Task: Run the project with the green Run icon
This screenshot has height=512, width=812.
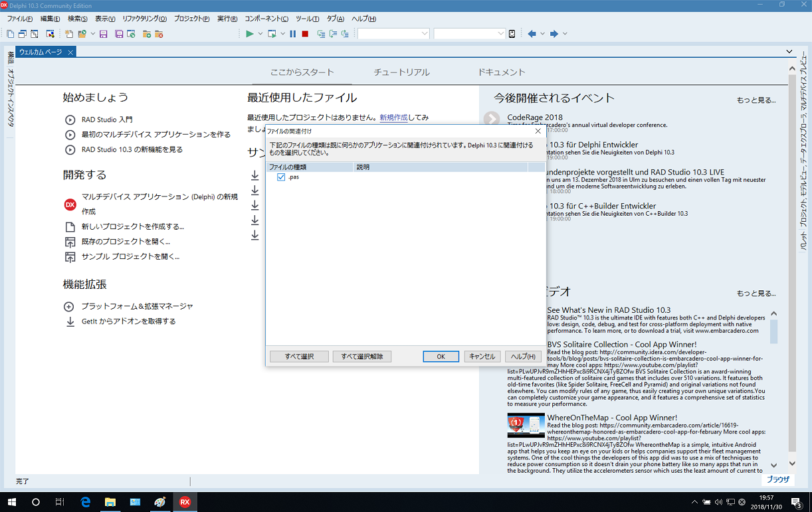Action: pyautogui.click(x=250, y=33)
